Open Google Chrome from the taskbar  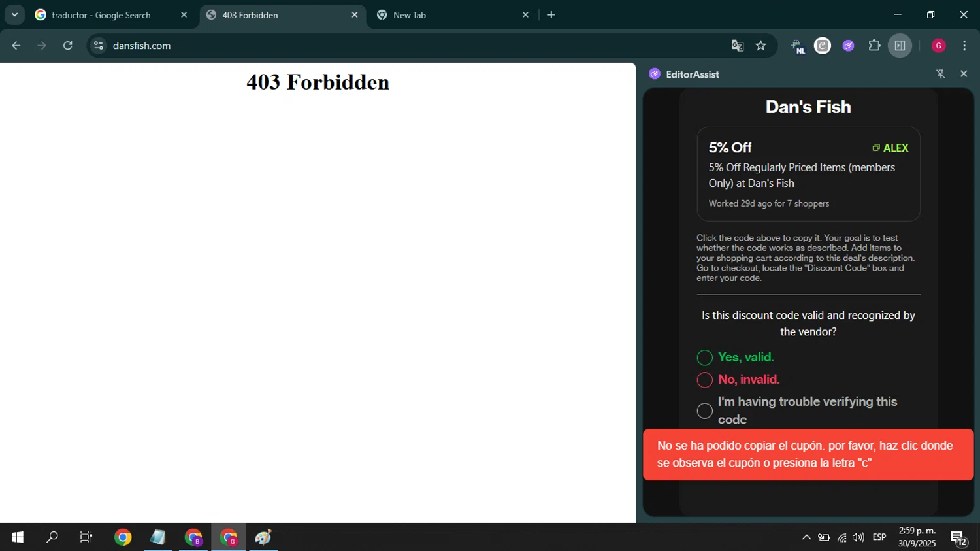point(123,537)
